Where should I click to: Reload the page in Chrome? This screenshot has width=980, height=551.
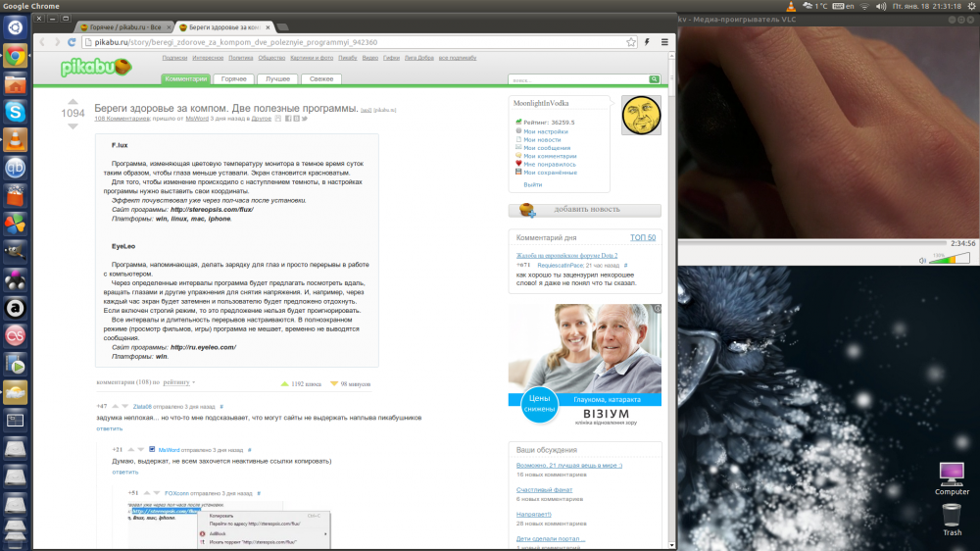click(72, 42)
